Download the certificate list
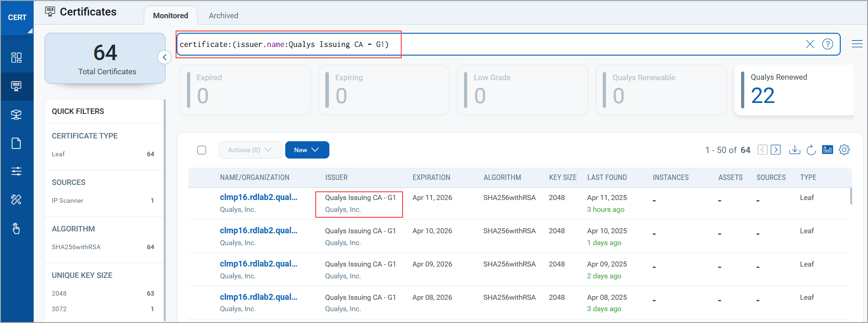Image resolution: width=868 pixels, height=323 pixels. coord(794,150)
